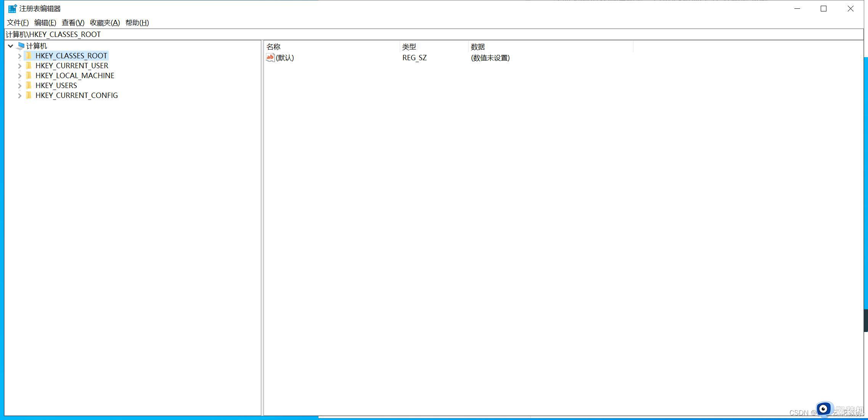Select the 计算机 tree label
This screenshot has width=868, height=420.
pyautogui.click(x=37, y=46)
